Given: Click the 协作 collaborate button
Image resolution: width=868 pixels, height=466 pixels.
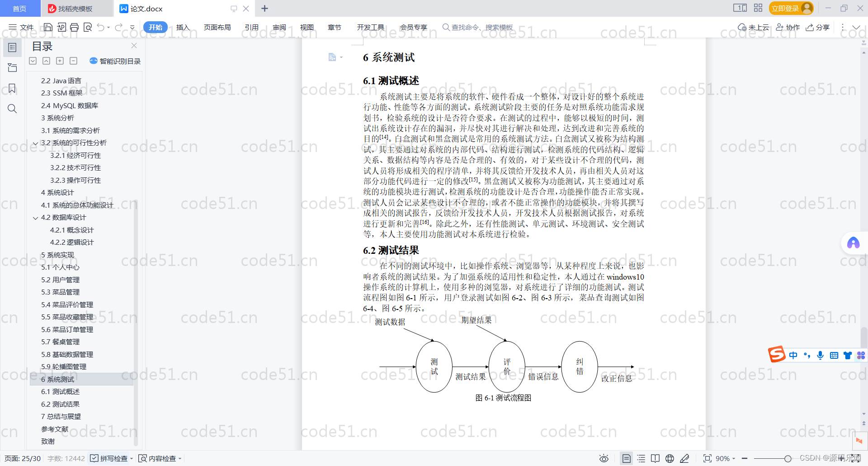Looking at the screenshot, I should coord(788,27).
